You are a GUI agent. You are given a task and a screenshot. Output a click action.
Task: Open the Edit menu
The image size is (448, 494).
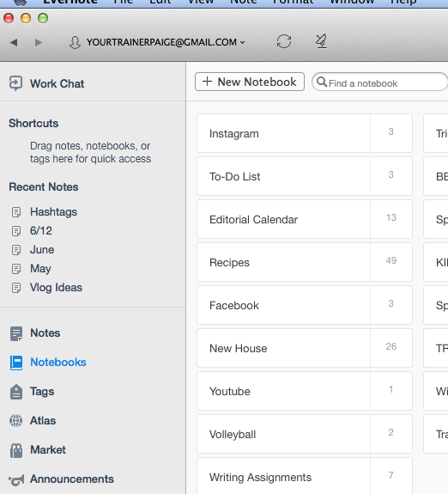160,2
